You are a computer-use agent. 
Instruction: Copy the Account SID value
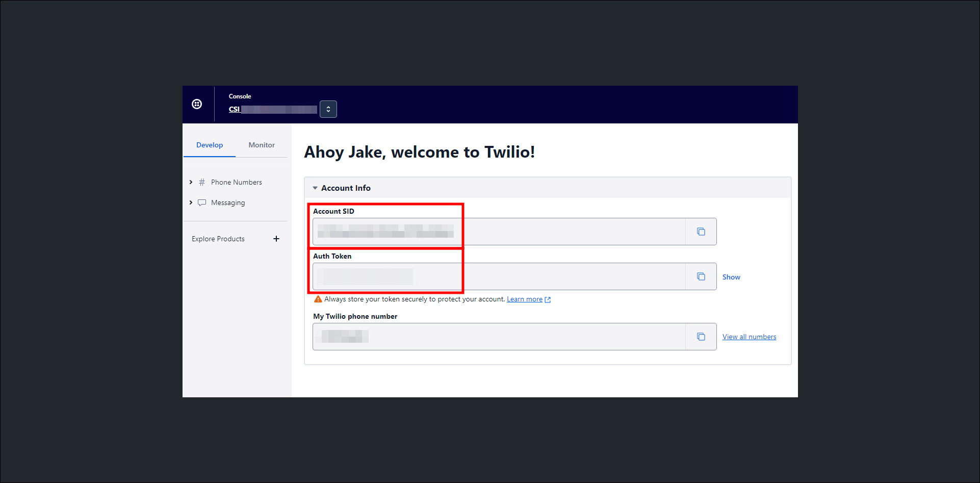pos(701,232)
